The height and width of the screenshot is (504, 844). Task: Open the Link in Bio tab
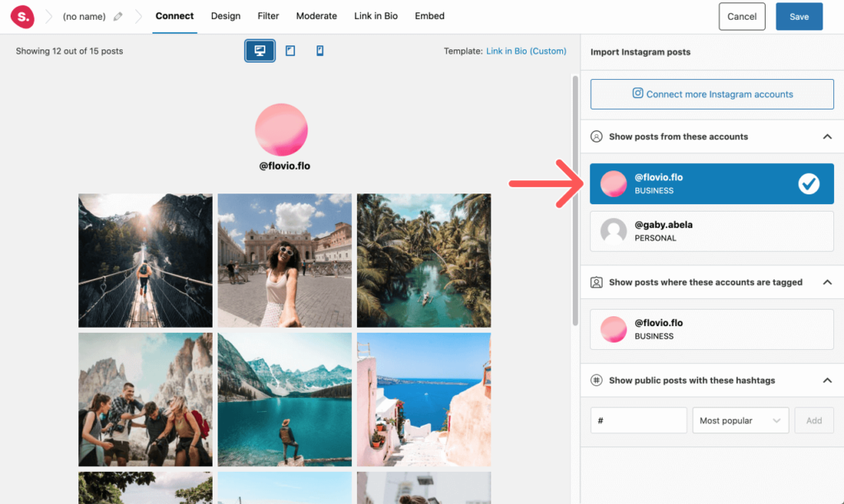pyautogui.click(x=376, y=16)
